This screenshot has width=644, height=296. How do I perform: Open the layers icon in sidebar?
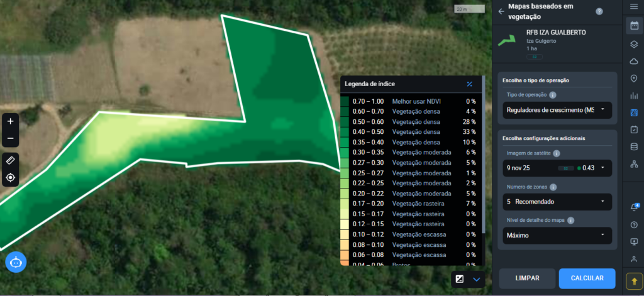(633, 44)
